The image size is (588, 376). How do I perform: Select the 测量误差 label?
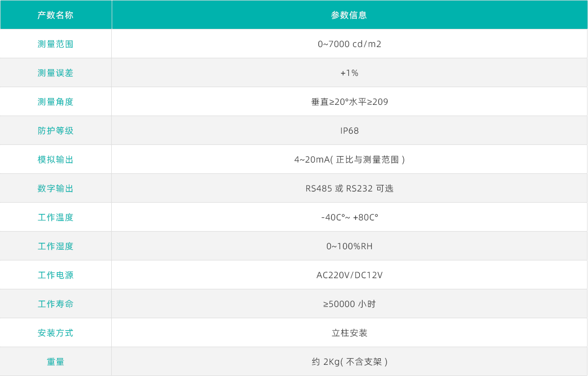(x=55, y=73)
